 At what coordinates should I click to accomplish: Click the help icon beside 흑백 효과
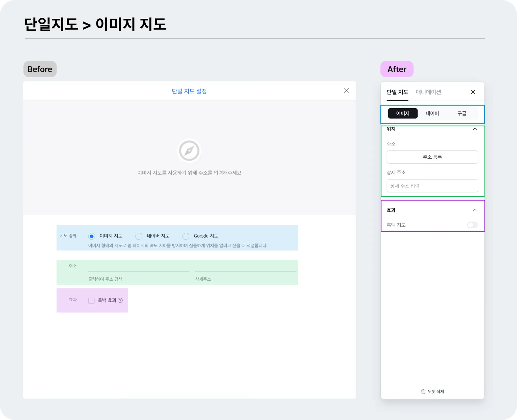pos(120,300)
